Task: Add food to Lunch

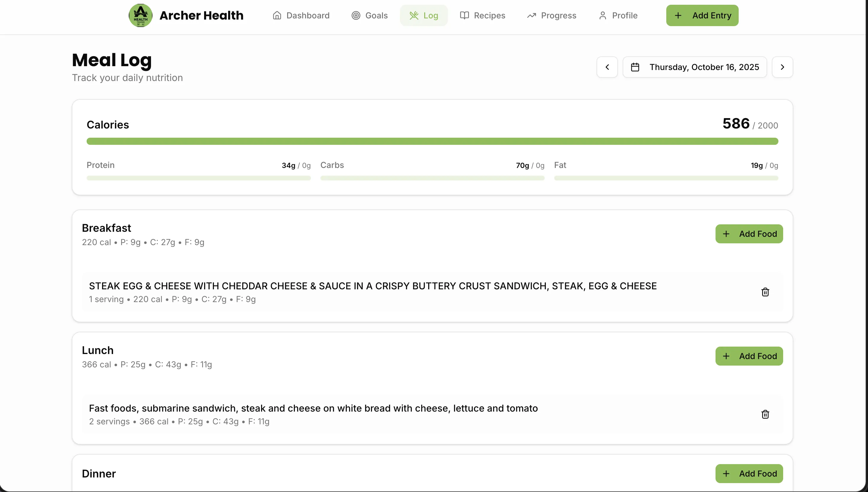Action: [749, 356]
